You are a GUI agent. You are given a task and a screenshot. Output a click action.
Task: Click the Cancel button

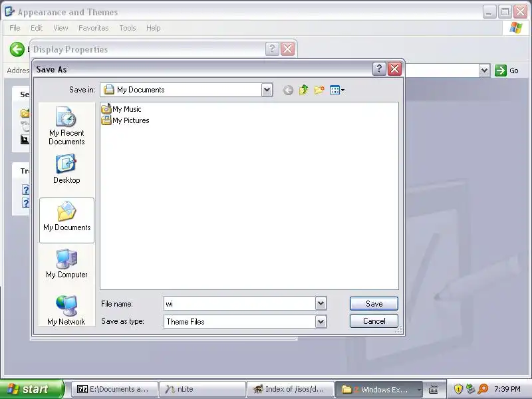click(374, 321)
